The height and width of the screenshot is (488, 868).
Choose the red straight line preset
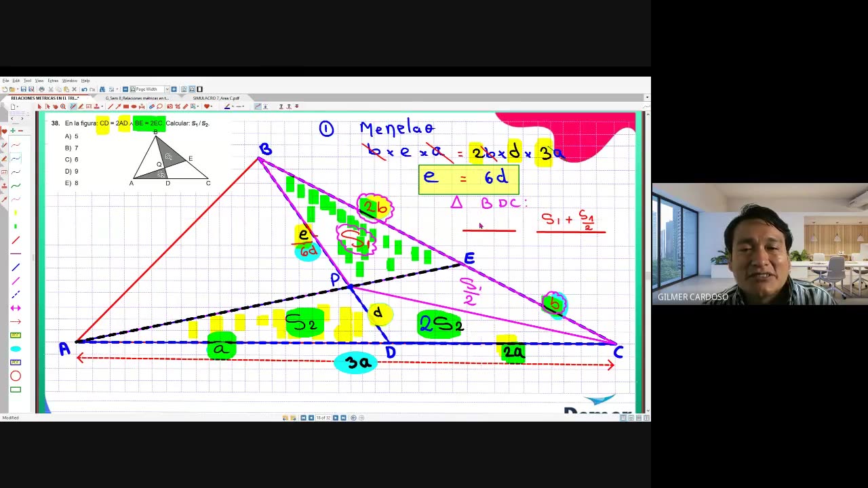16,240
